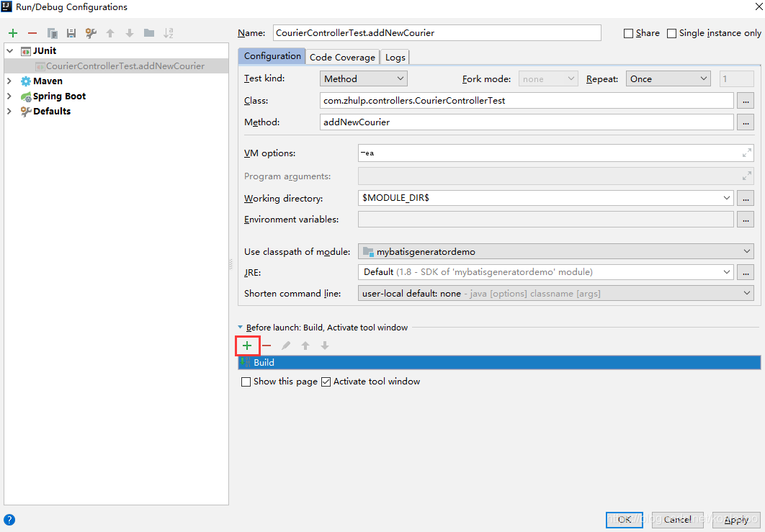This screenshot has height=532, width=765.
Task: Browse for Method with ellipsis button
Action: pyautogui.click(x=746, y=122)
